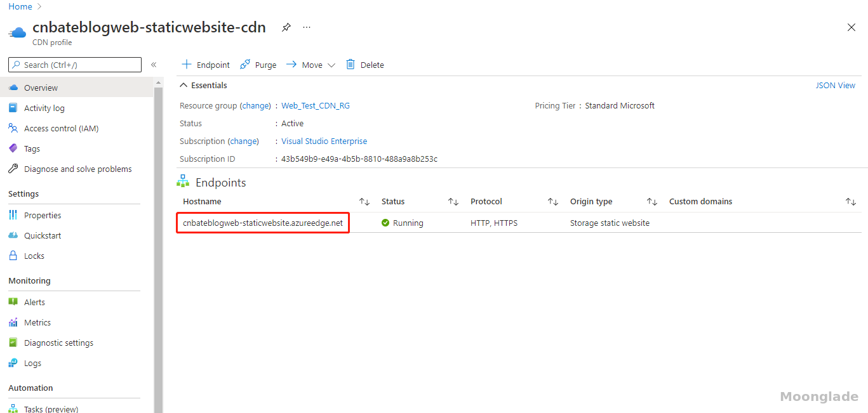Go to Home breadcrumb link

click(20, 6)
